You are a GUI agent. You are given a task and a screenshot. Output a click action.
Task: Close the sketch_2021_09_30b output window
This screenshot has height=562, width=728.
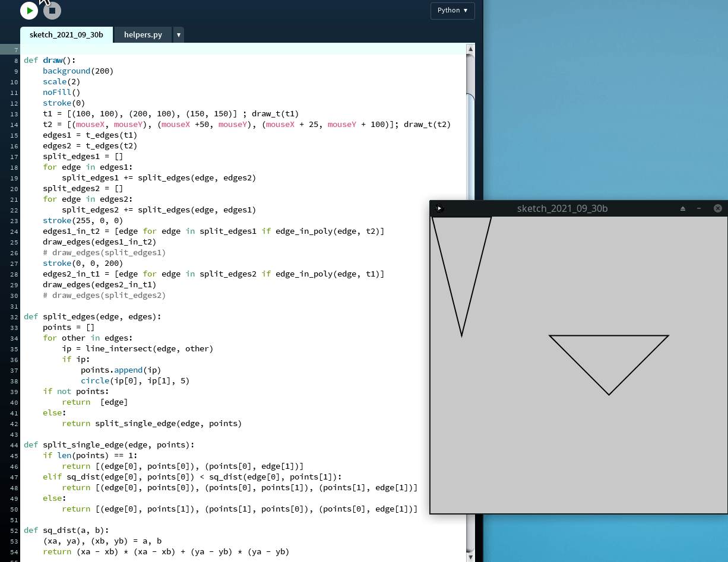(x=717, y=208)
